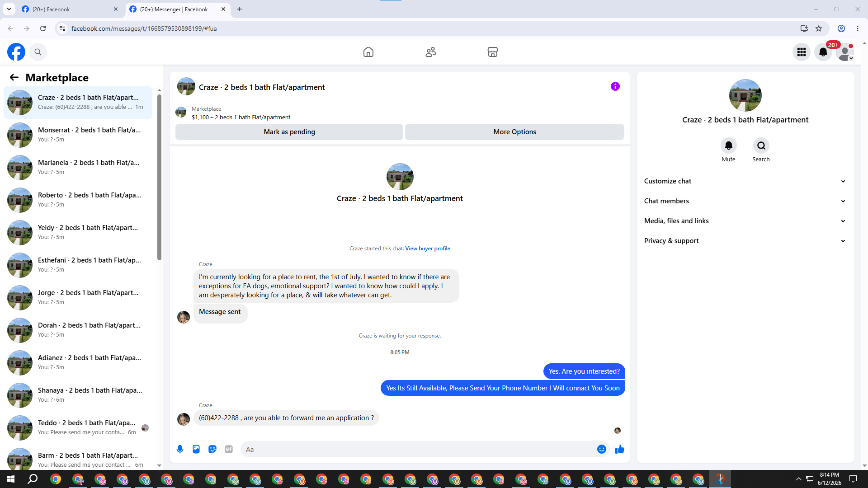Open a new browser tab
This screenshot has width=868, height=488.
pos(240,9)
